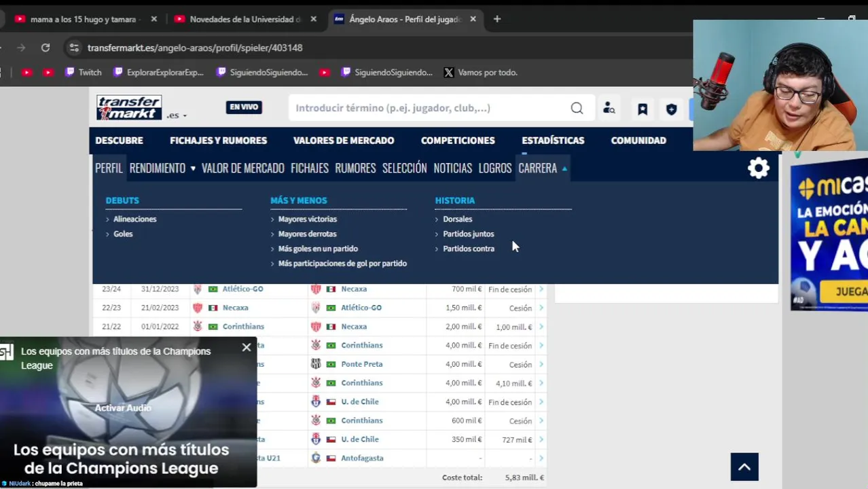Image resolution: width=868 pixels, height=489 pixels.
Task: Click the shield icon in header
Action: (672, 109)
